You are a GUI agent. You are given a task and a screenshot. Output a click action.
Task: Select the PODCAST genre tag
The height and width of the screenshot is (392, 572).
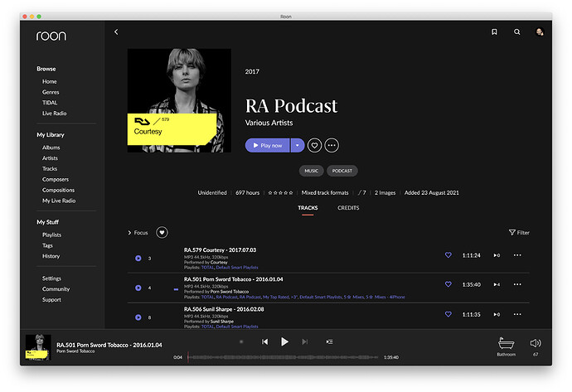pos(342,171)
